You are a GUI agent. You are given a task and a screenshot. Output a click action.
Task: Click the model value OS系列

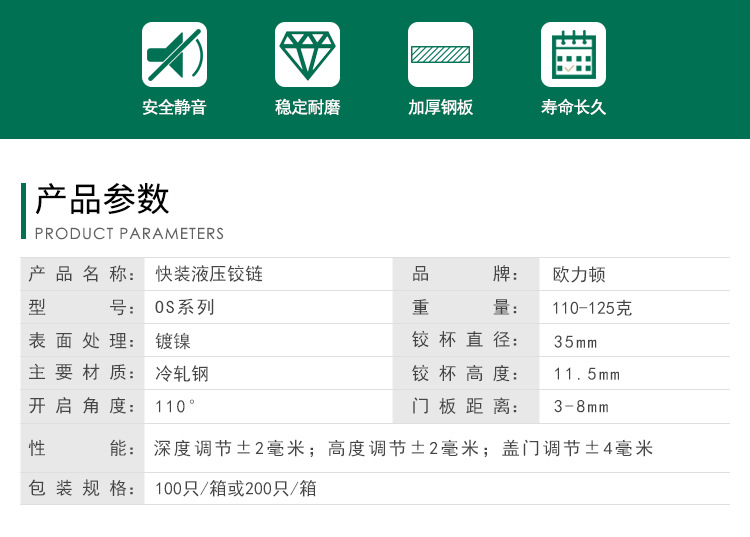pyautogui.click(x=185, y=307)
